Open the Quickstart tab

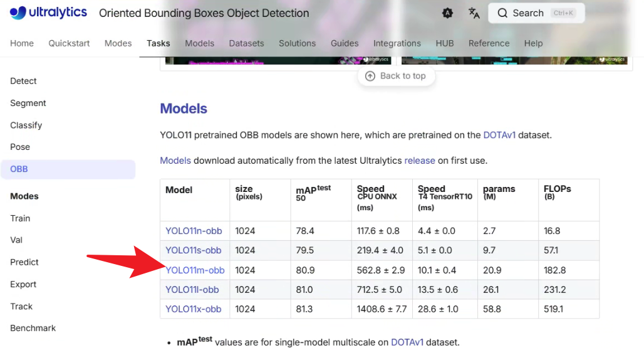pyautogui.click(x=69, y=43)
